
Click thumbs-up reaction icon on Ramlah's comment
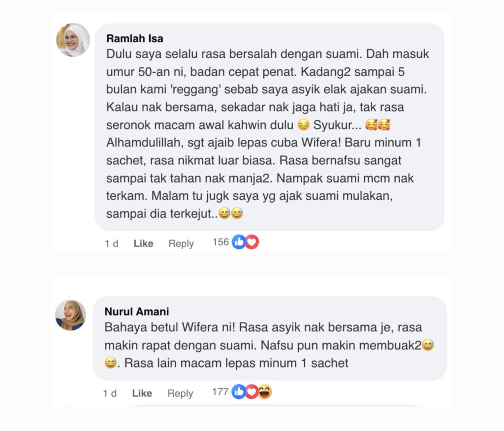pos(239,242)
